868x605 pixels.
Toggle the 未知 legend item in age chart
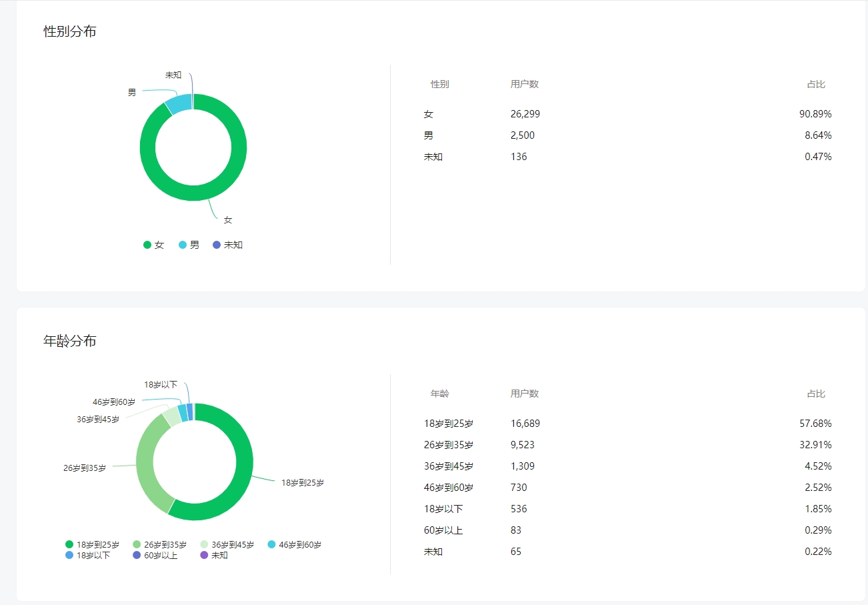[x=214, y=555]
